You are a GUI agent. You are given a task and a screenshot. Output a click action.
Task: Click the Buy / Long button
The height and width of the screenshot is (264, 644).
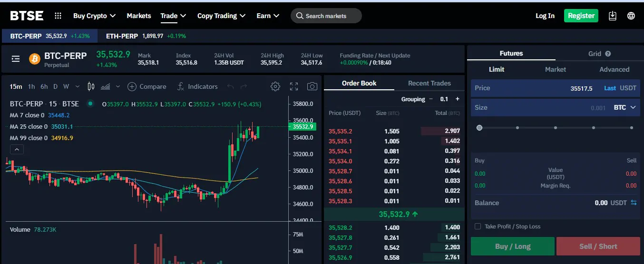click(513, 246)
